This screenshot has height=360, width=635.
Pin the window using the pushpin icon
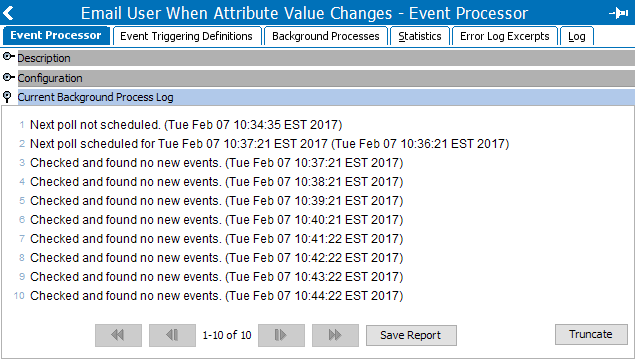coord(618,13)
